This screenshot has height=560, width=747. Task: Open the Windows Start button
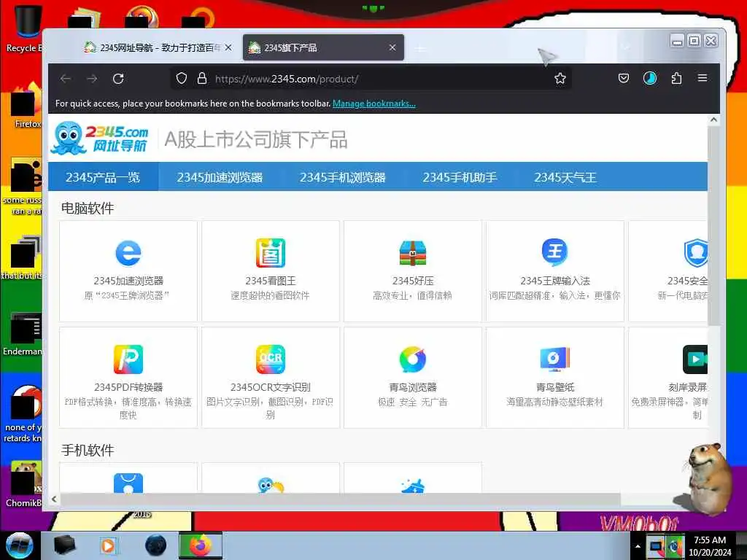(19, 545)
